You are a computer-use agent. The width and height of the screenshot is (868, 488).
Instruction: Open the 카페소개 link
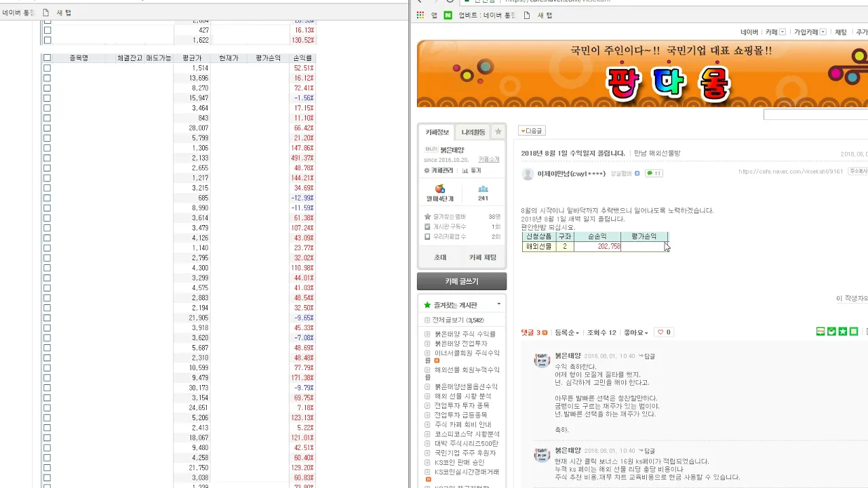(x=489, y=159)
